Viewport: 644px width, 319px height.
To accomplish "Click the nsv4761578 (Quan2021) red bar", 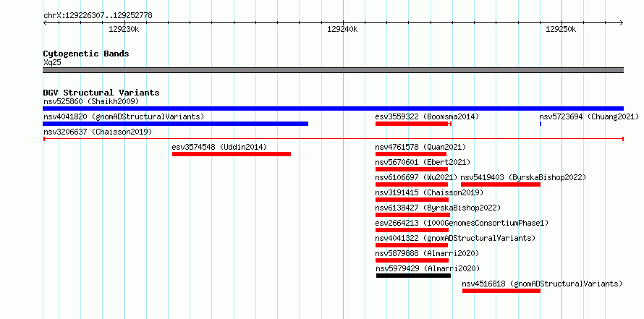I will [411, 154].
